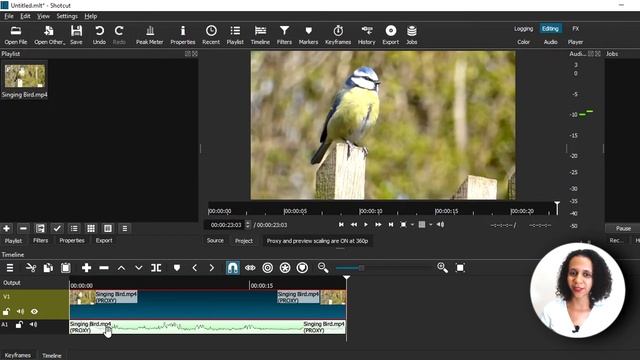Step the timecode spinner arrows

pyautogui.click(x=247, y=224)
